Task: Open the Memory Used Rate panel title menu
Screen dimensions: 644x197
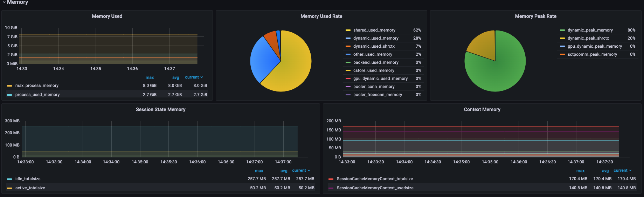Action: [x=321, y=16]
